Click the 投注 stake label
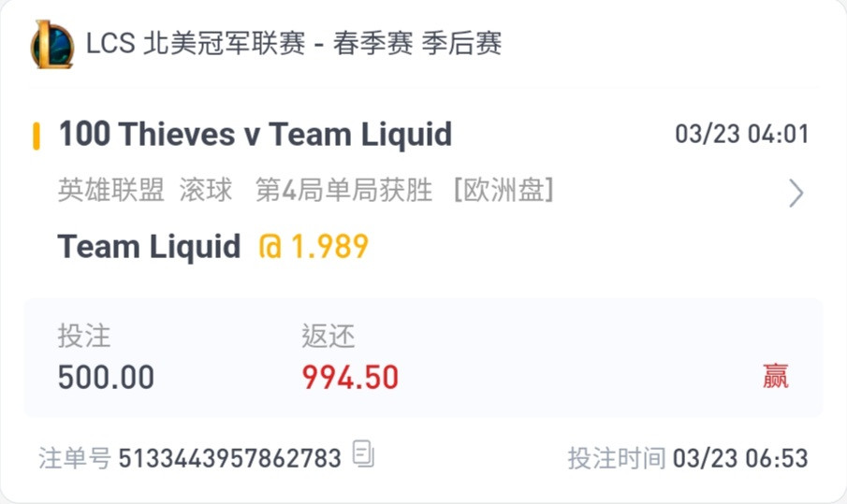847x504 pixels. click(84, 336)
